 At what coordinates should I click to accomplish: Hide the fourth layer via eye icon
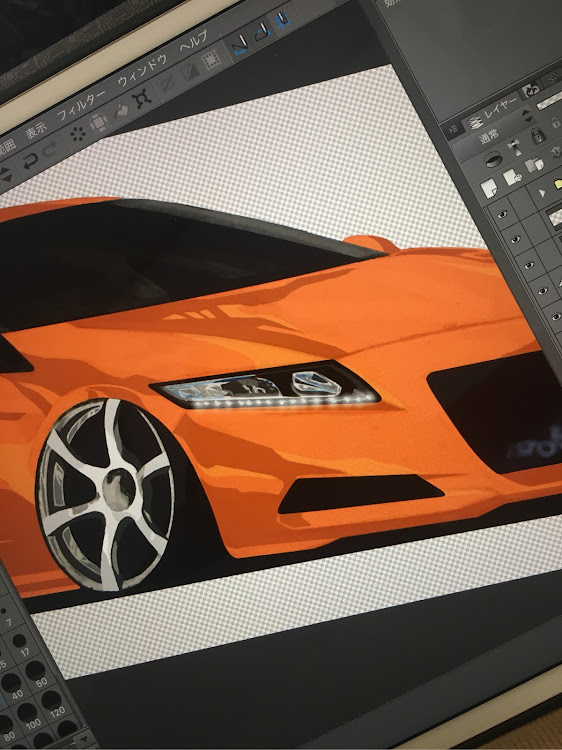(x=543, y=290)
